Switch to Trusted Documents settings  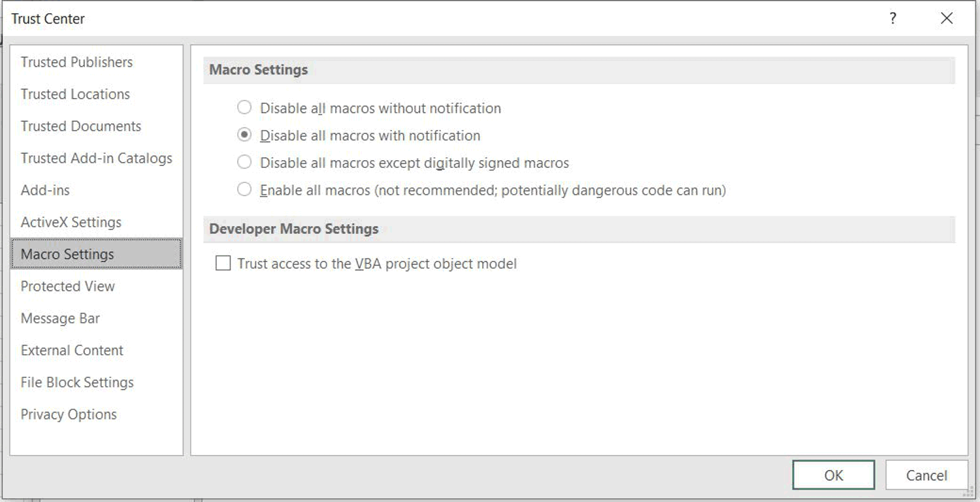tap(81, 126)
